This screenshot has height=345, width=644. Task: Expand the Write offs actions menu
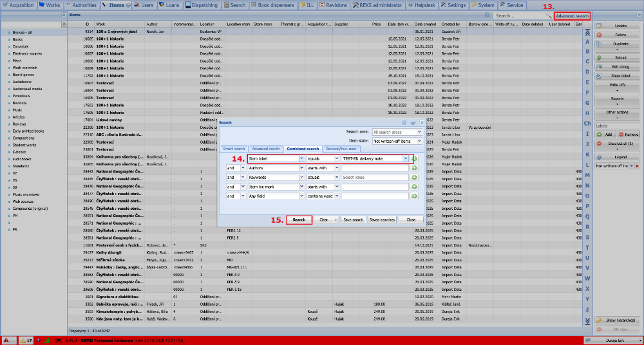[617, 87]
